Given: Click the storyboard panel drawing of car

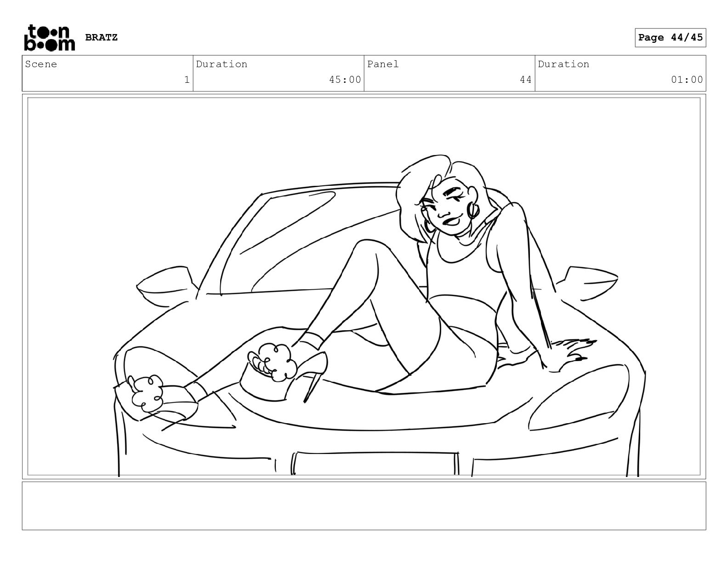Looking at the screenshot, I should pyautogui.click(x=364, y=287).
